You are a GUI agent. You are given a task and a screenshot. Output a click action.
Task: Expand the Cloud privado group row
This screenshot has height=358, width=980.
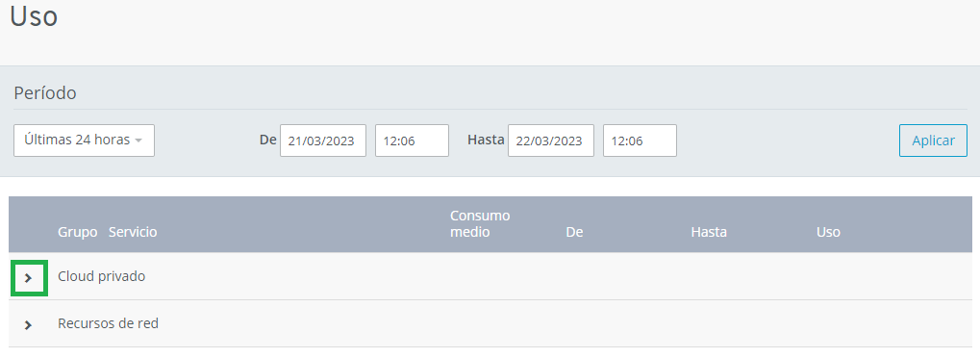[29, 278]
